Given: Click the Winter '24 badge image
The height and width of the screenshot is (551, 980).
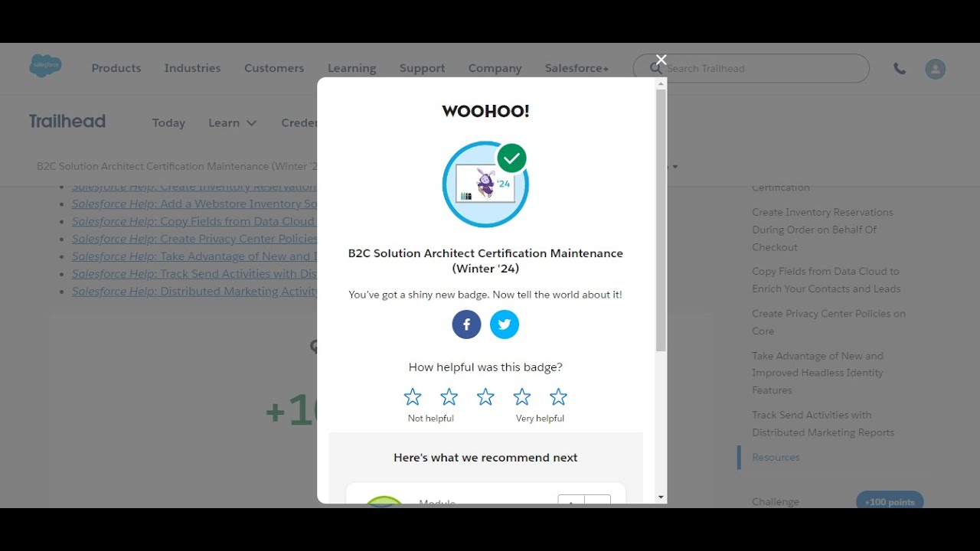Looking at the screenshot, I should [485, 184].
